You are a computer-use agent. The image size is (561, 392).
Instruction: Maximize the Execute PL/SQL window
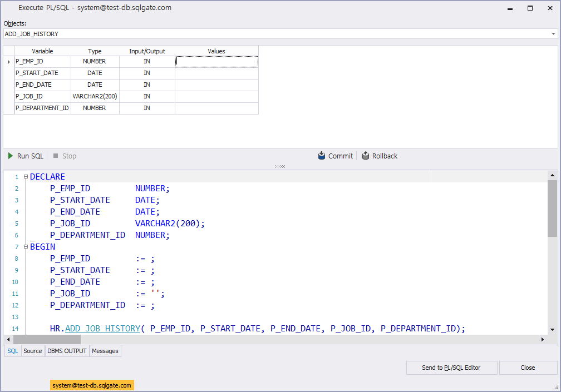pos(530,8)
